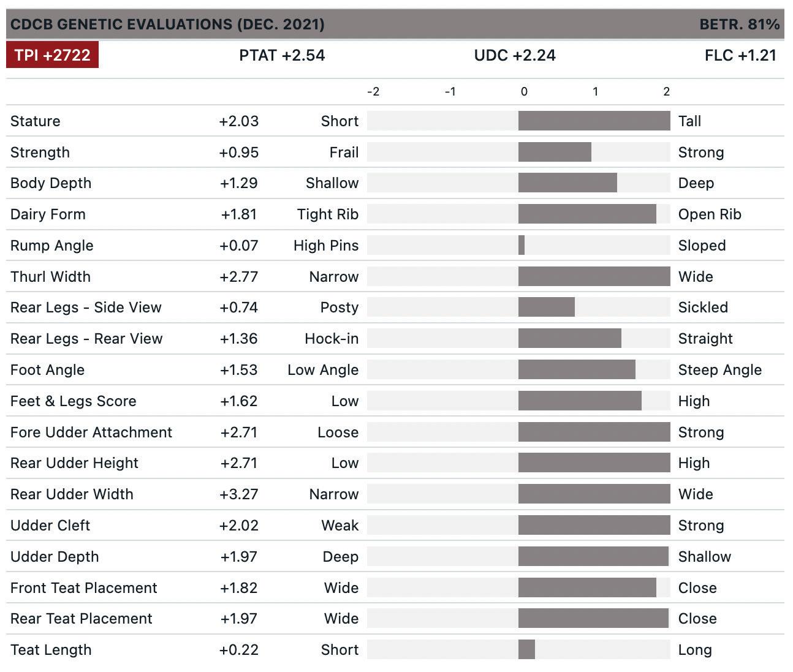Click the small Rump Angle bar

pyautogui.click(x=522, y=245)
